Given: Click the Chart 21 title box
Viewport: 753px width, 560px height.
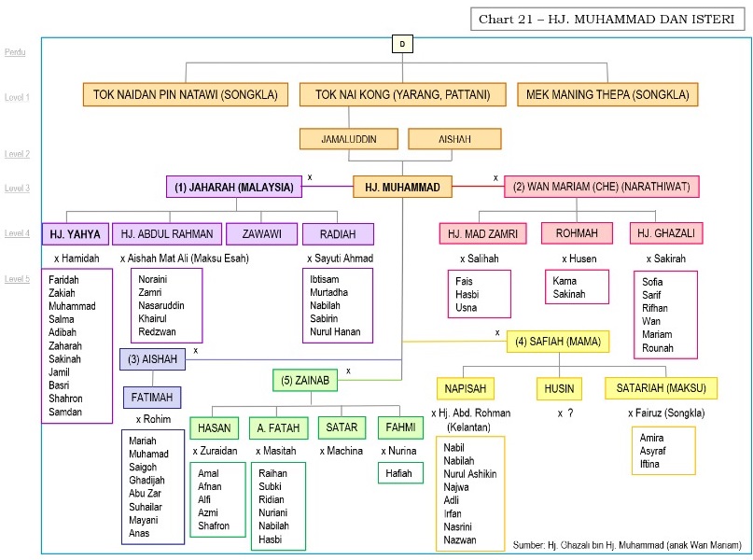Looking at the screenshot, I should pos(606,20).
